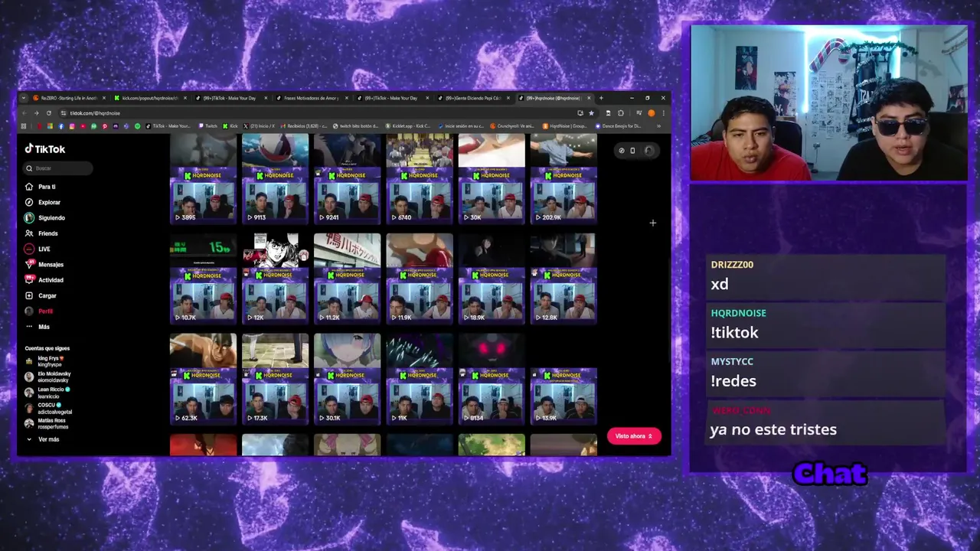
Task: Open the Kick bookmark in bookmarks bar
Action: point(231,126)
